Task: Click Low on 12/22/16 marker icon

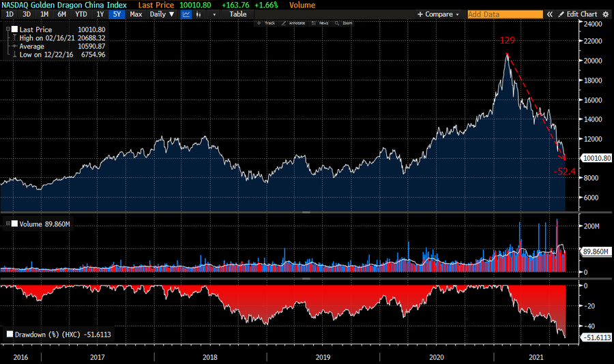Action: (x=14, y=55)
